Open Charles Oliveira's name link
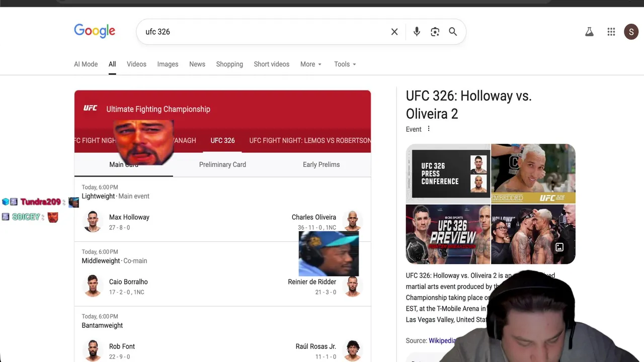Image resolution: width=644 pixels, height=362 pixels. [314, 217]
